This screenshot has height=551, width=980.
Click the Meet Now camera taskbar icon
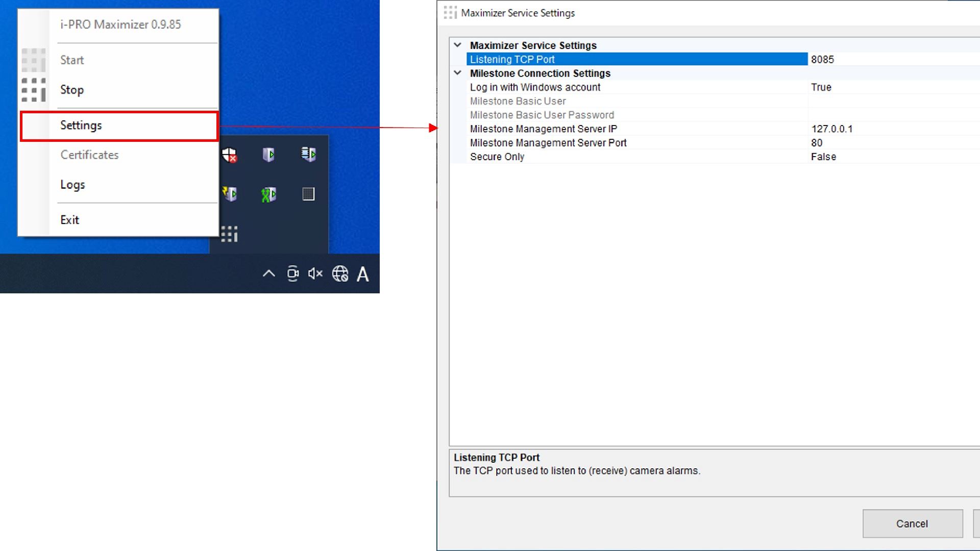coord(292,274)
